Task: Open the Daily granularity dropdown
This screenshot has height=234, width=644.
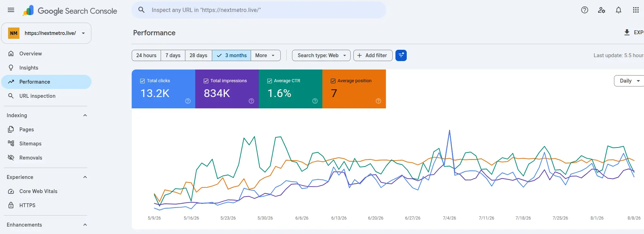Action: tap(630, 81)
